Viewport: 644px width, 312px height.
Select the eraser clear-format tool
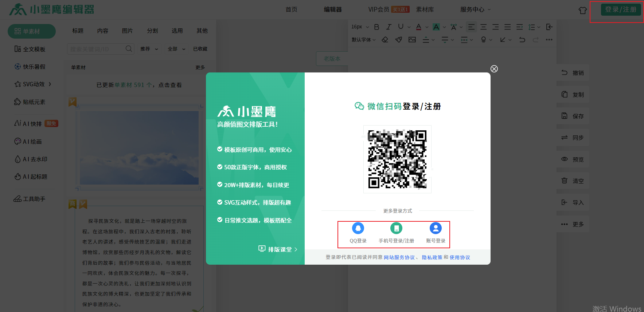pos(385,40)
